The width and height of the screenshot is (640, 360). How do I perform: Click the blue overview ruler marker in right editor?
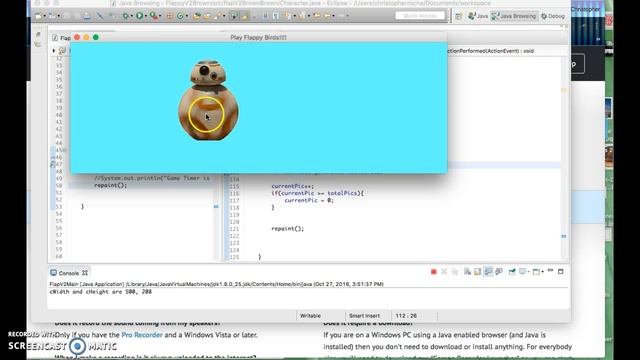coord(564,236)
